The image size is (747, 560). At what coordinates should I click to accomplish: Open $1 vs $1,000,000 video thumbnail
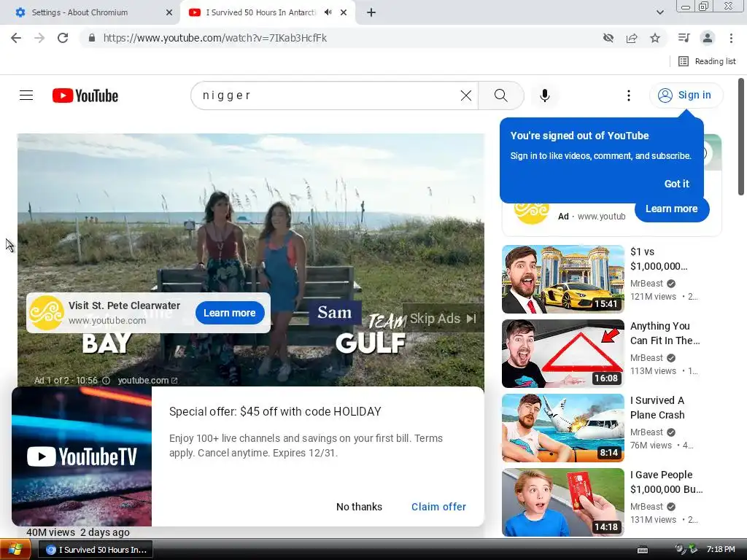tap(563, 279)
